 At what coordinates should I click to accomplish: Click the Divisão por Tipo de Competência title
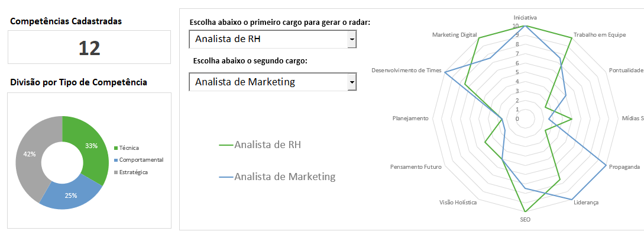point(79,82)
